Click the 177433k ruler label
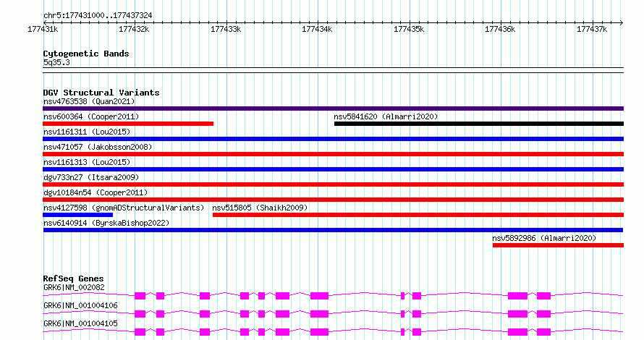Screen dimensions: 644x340 tap(226, 29)
